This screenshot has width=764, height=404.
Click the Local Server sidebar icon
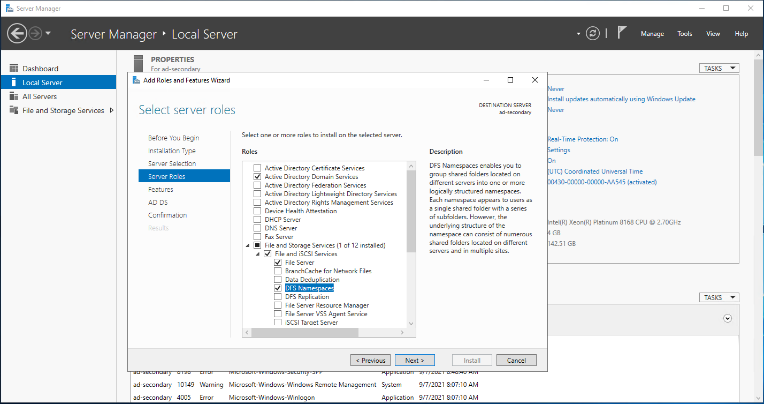click(14, 82)
